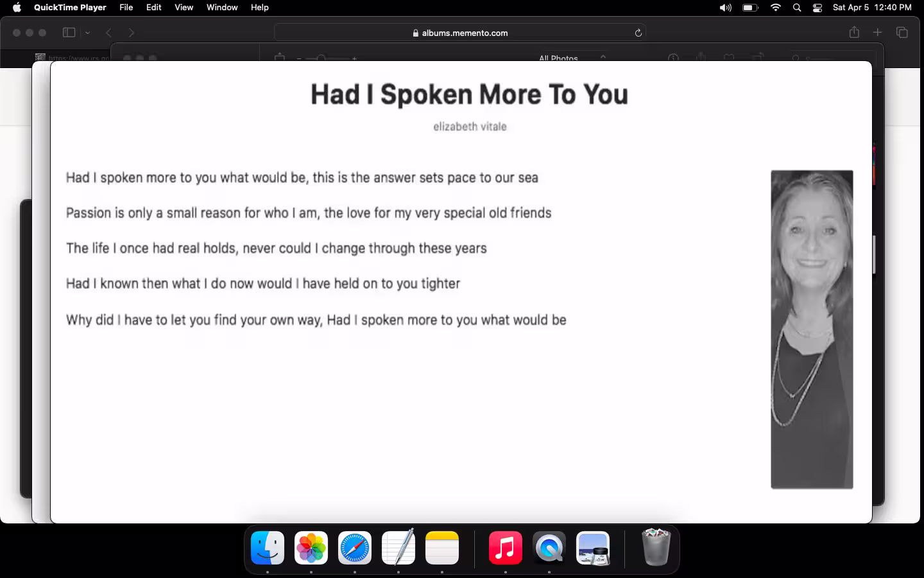Open the File menu
The image size is (924, 578).
pyautogui.click(x=126, y=8)
